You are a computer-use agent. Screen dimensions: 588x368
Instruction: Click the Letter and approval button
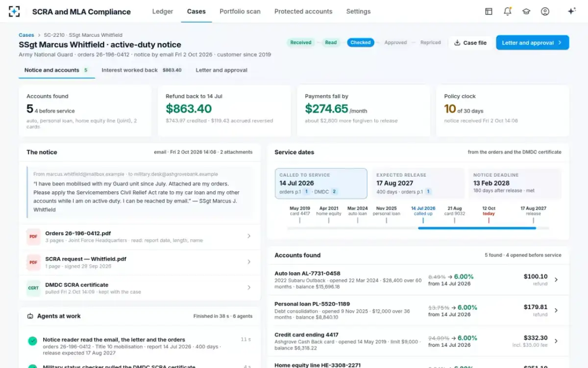coord(533,43)
